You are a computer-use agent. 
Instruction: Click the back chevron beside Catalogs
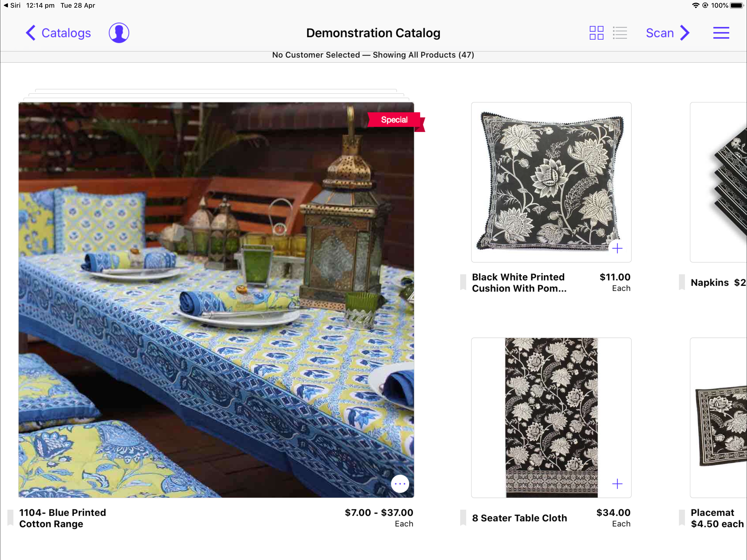tap(31, 33)
